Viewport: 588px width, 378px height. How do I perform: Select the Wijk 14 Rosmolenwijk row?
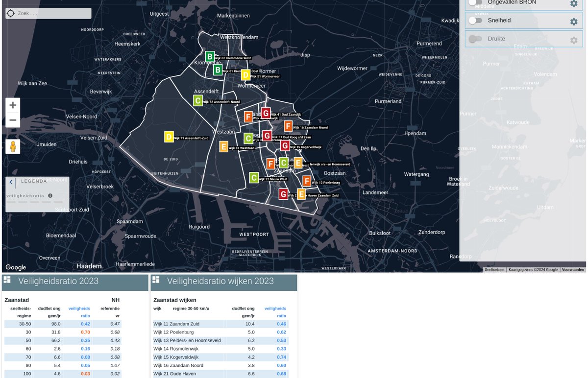[220, 349]
